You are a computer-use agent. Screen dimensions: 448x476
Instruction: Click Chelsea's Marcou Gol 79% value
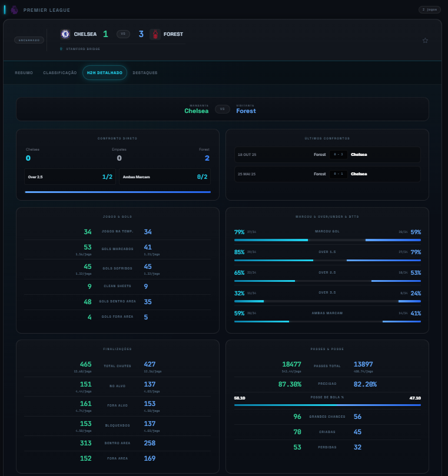(x=240, y=232)
